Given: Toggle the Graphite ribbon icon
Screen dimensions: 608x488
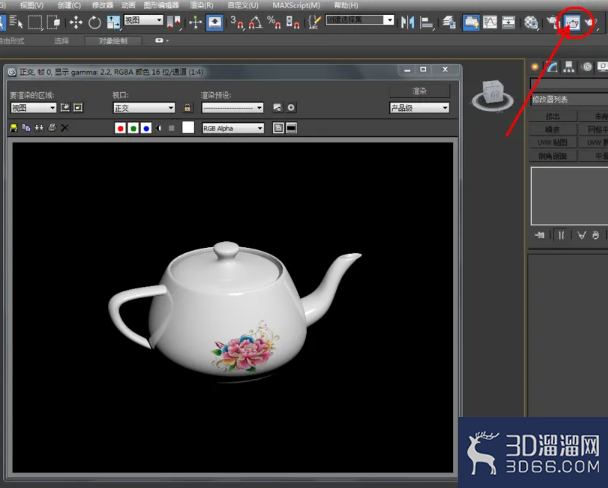Looking at the screenshot, I should coord(471,22).
